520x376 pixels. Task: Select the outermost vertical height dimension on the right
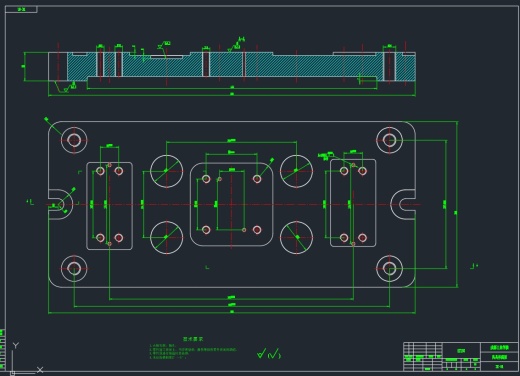point(457,204)
